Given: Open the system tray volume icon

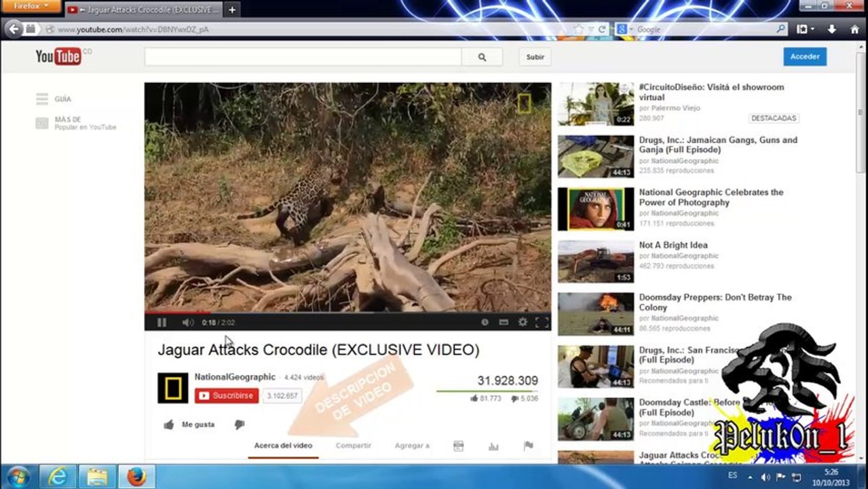Looking at the screenshot, I should tap(766, 477).
